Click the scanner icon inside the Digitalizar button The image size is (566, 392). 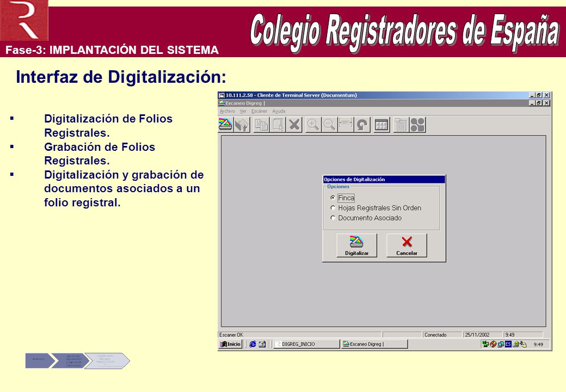(356, 242)
